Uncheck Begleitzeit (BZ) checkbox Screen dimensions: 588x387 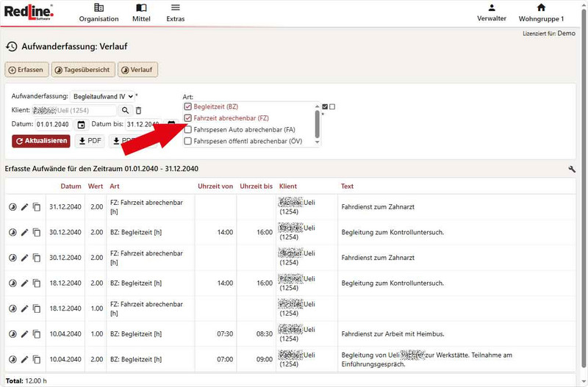[188, 106]
